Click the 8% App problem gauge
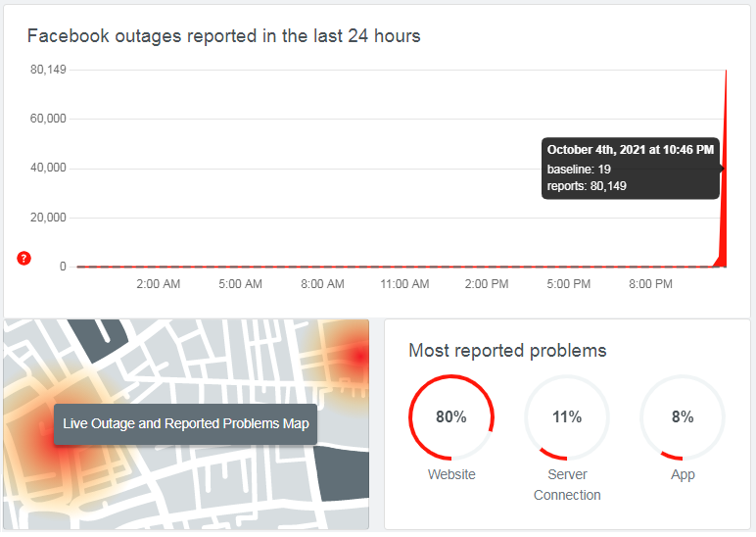Screen dimensions: 756x537 (683, 417)
